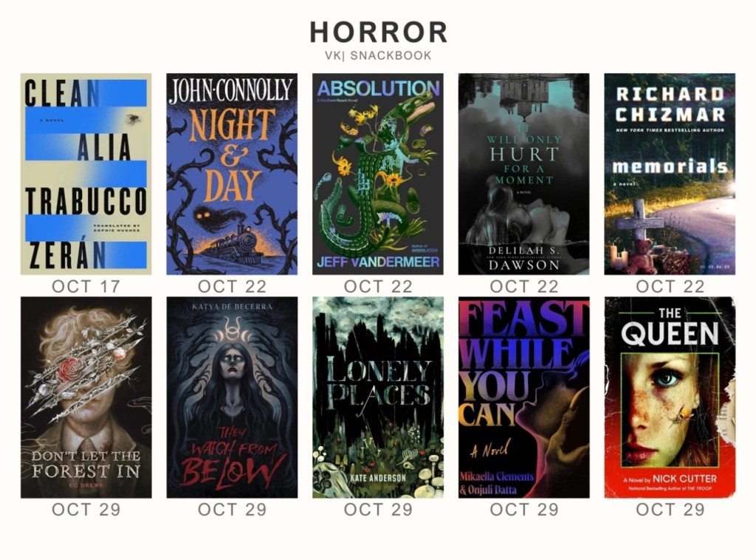Click the Absolution alligator book cover

click(378, 174)
